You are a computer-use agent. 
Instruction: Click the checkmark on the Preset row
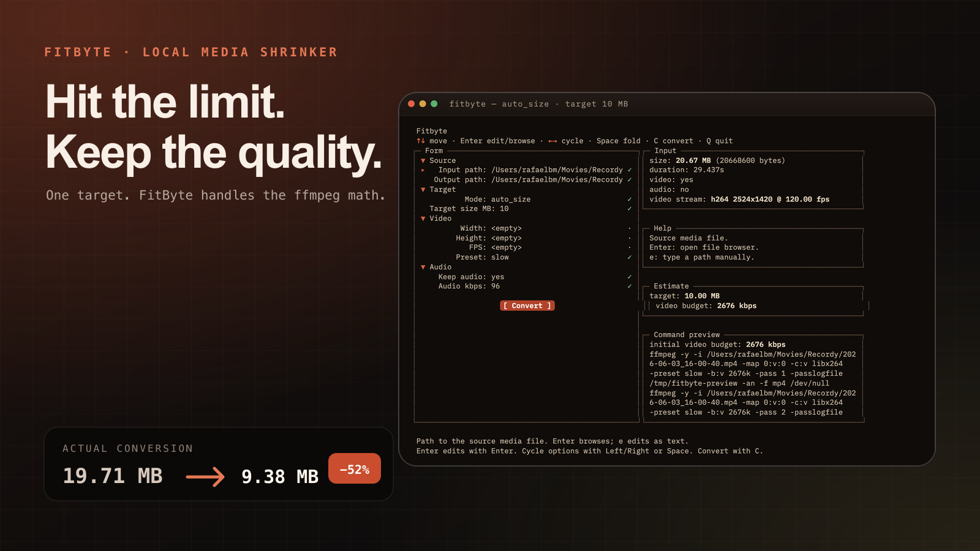(x=629, y=258)
